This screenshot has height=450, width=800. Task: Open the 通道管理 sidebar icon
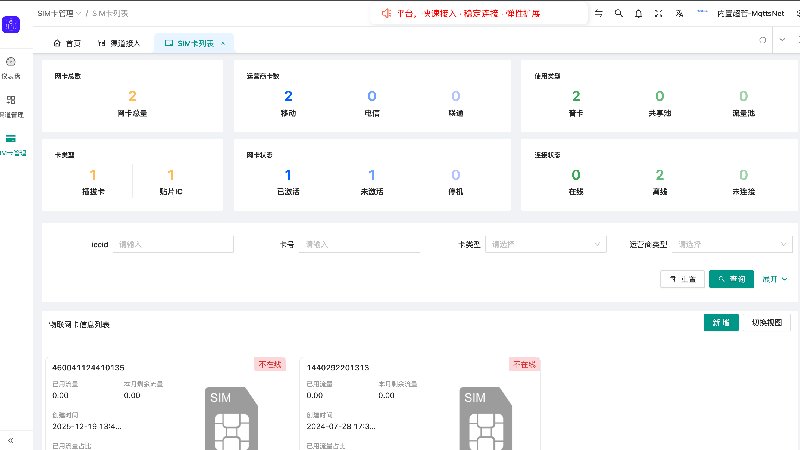pyautogui.click(x=11, y=100)
